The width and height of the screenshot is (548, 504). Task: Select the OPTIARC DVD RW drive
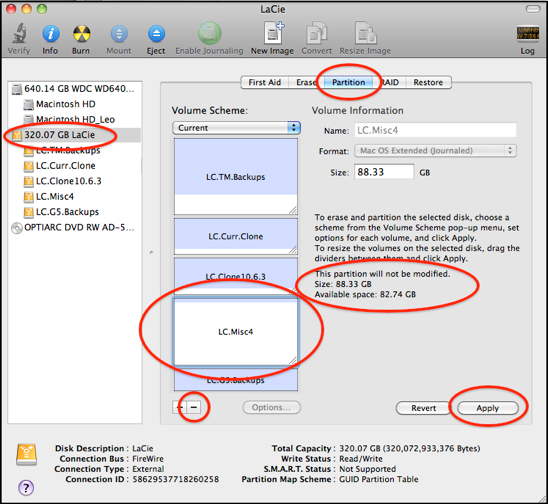pos(75,228)
